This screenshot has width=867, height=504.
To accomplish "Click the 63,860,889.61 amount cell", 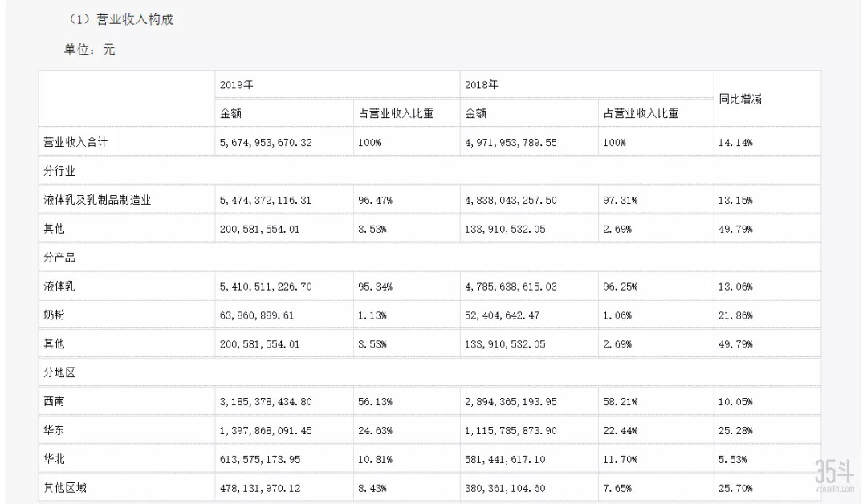I will click(257, 315).
